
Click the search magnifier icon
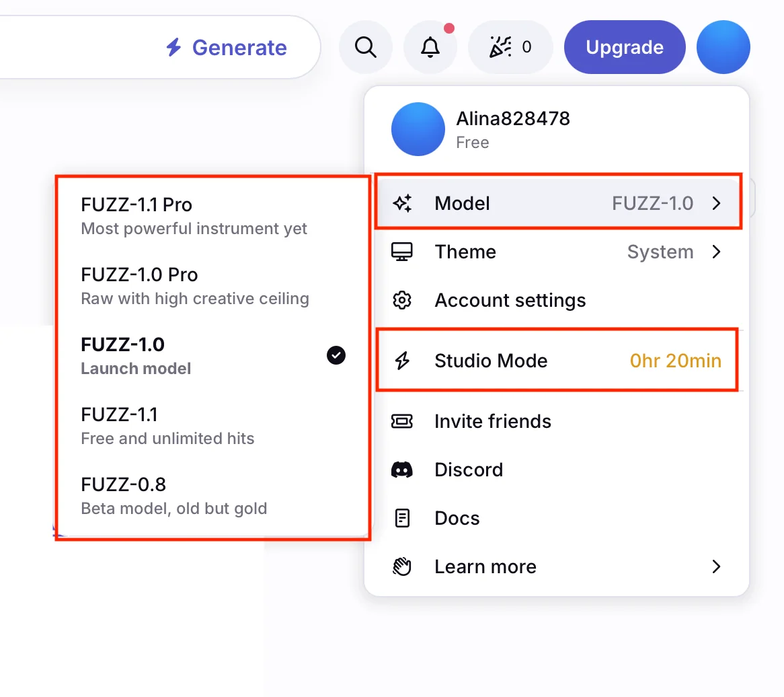(x=365, y=47)
